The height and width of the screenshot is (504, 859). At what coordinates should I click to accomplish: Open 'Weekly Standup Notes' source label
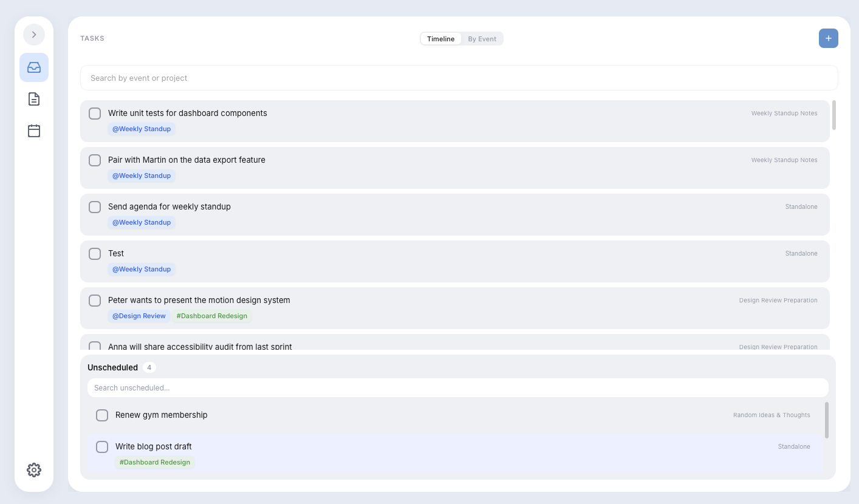tap(784, 113)
